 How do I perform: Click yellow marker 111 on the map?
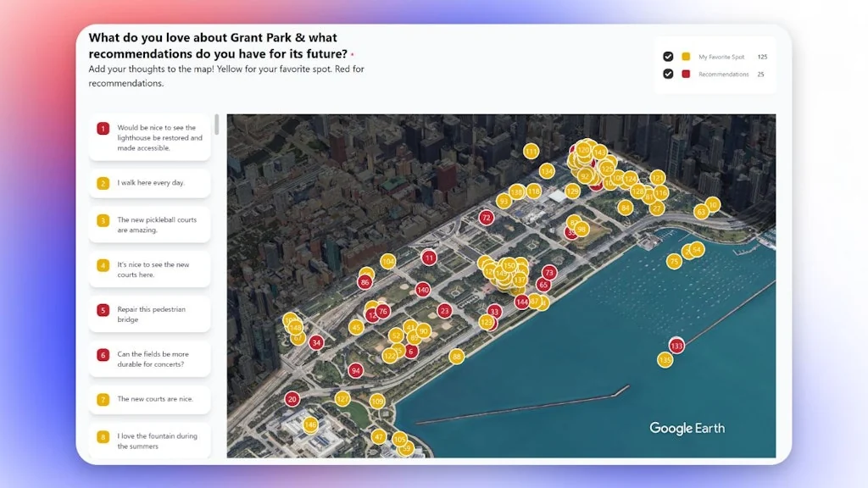coord(531,152)
